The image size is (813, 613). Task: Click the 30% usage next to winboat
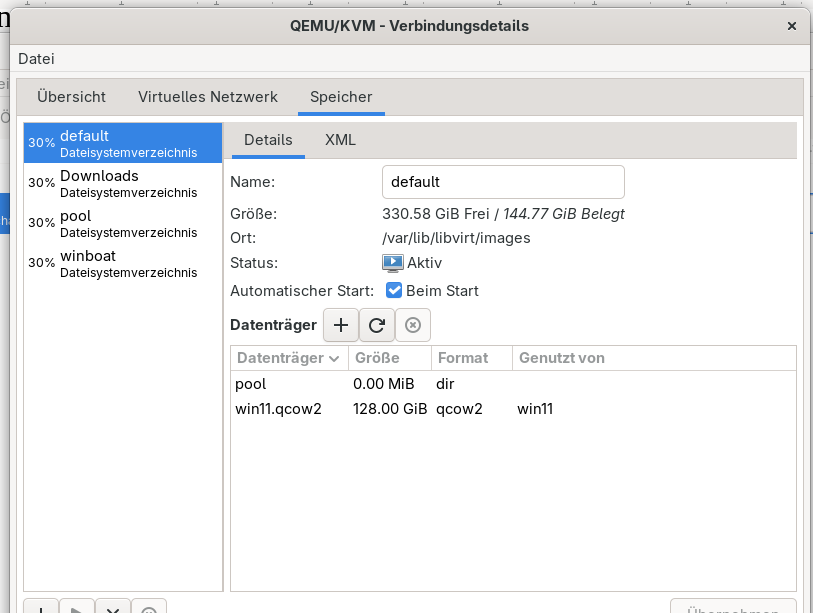(41, 262)
